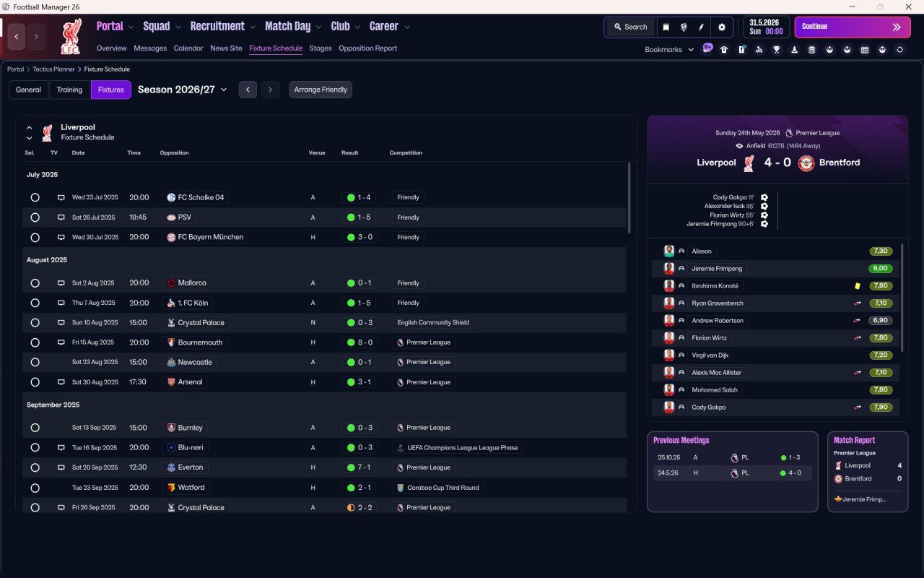The image size is (924, 578).
Task: Expand the Match Day menu dropdown arrow
Action: (x=318, y=27)
